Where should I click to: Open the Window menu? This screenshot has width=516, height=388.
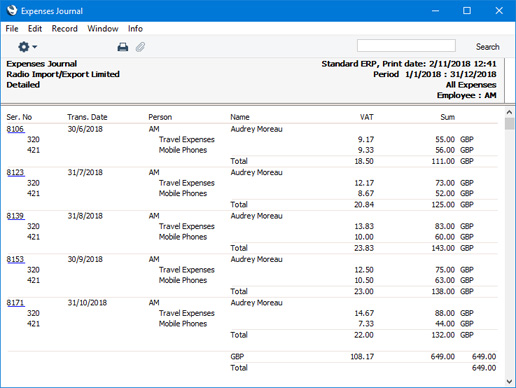(103, 29)
